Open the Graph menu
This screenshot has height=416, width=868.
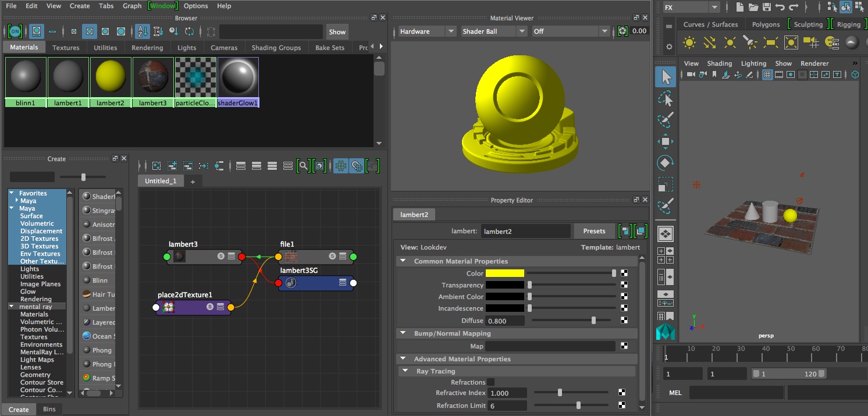132,6
